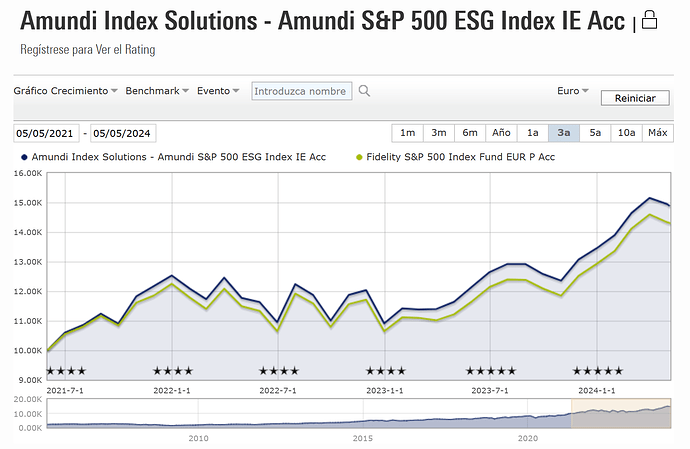
Task: Select the 1m time range
Action: click(x=408, y=133)
